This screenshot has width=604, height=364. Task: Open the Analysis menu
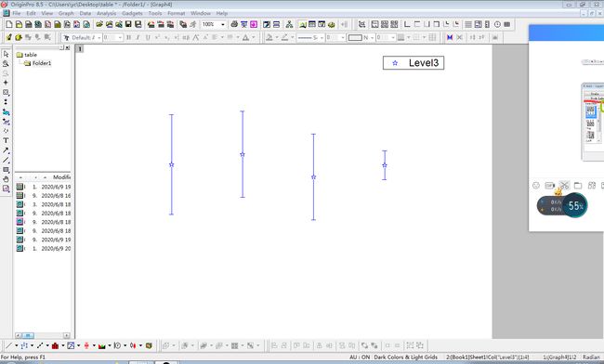click(x=106, y=13)
